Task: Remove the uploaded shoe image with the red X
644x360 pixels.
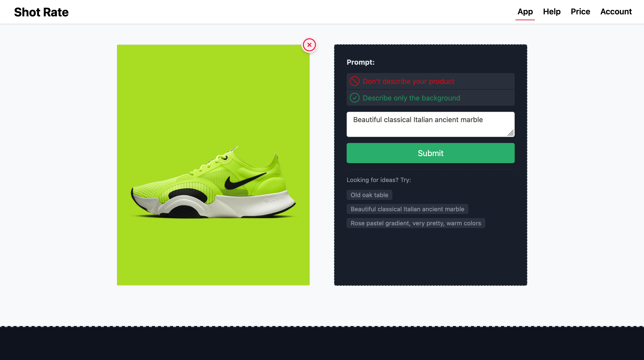Action: click(x=309, y=45)
